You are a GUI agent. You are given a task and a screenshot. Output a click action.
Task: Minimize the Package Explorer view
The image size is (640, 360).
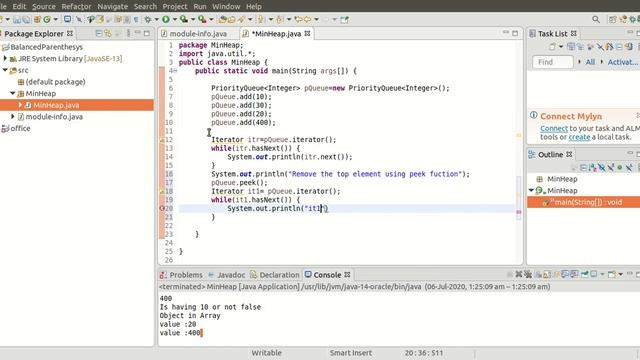(138, 33)
